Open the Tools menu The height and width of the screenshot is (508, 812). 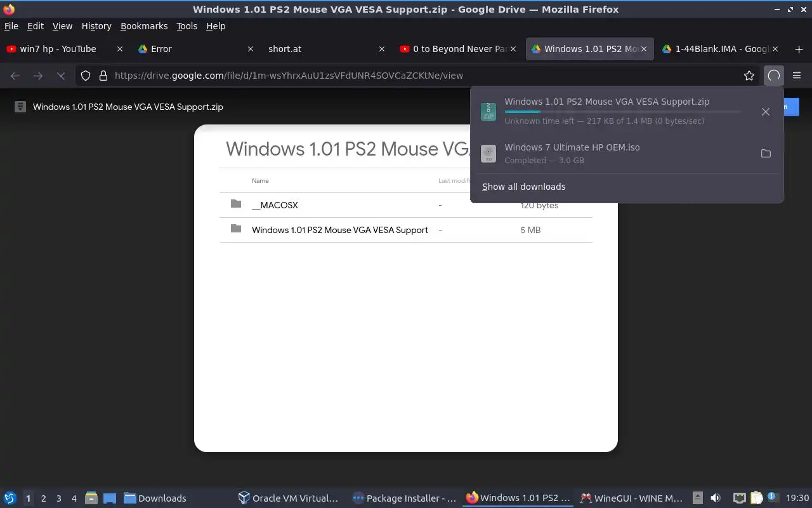tap(187, 26)
